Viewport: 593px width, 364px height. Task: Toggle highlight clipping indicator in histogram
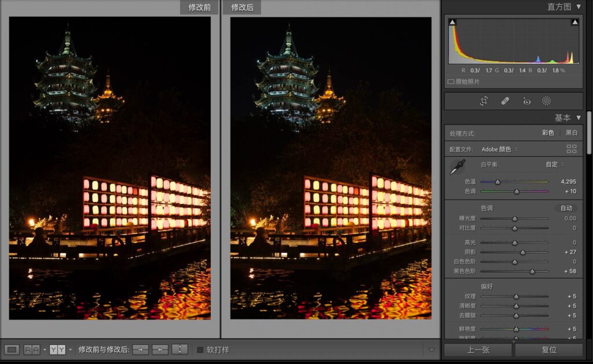[575, 22]
